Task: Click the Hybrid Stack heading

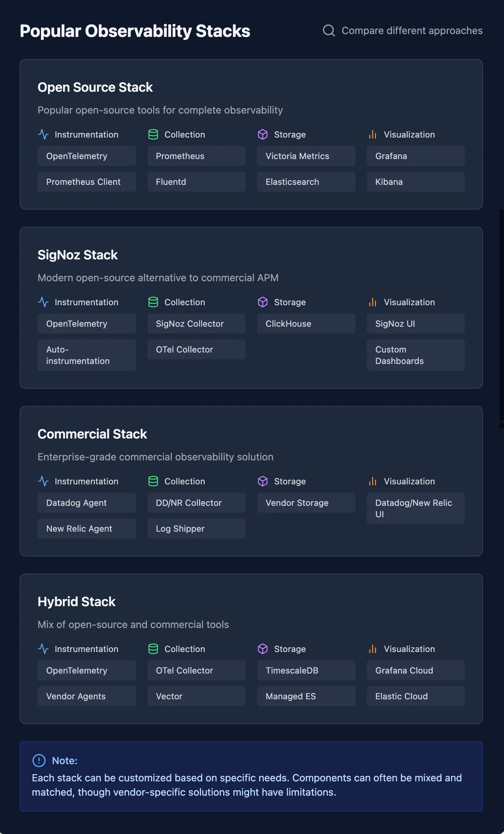Action: [77, 601]
